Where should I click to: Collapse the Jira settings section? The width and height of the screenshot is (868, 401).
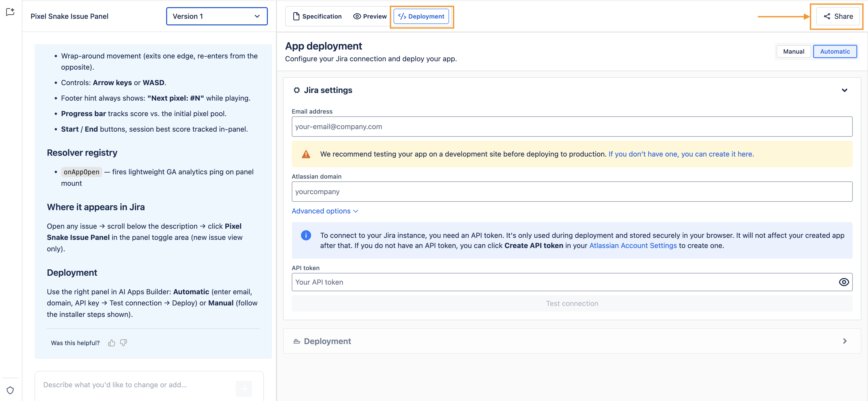844,90
